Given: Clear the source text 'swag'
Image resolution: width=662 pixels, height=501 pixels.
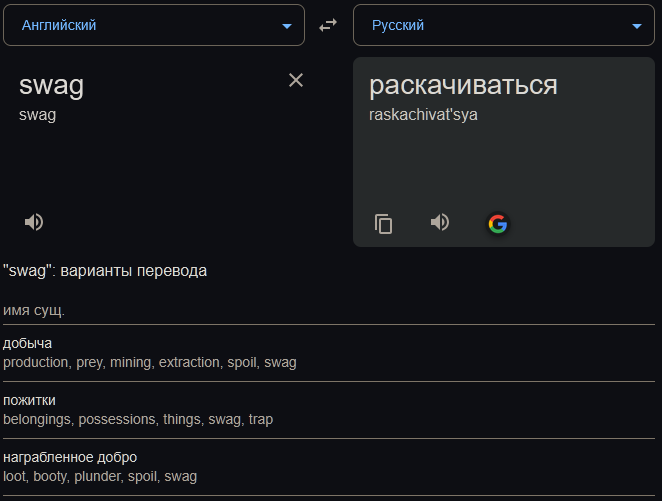Looking at the screenshot, I should [296, 80].
